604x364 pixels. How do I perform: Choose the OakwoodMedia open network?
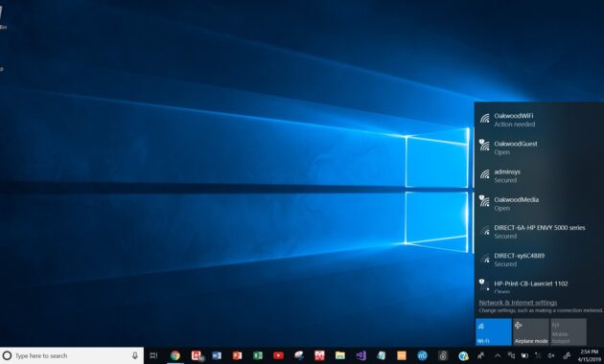click(539, 204)
